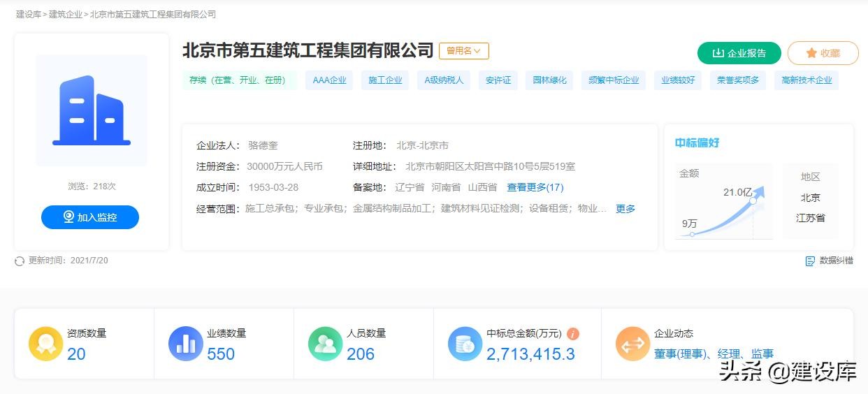The height and width of the screenshot is (394, 868).
Task: Click the 企业报告 download button
Action: point(739,53)
